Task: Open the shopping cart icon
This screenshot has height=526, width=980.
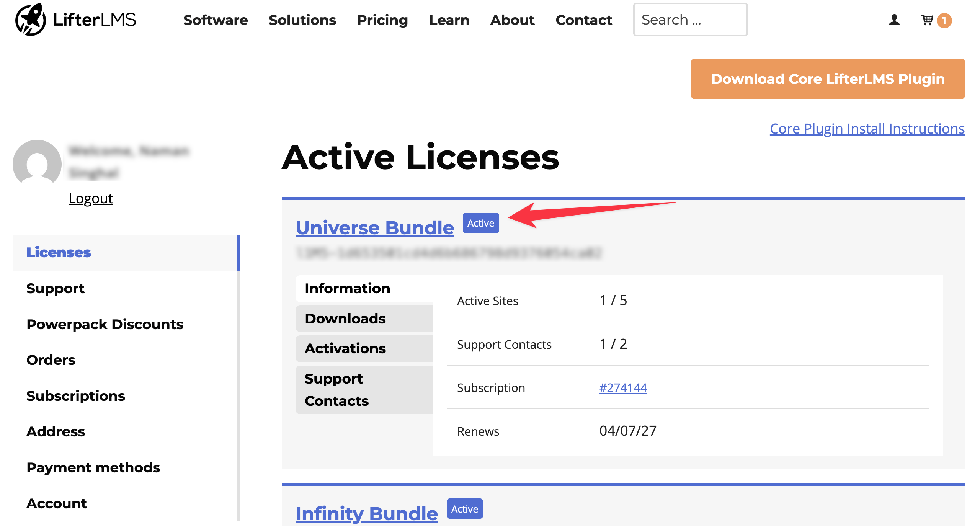Action: (x=927, y=20)
